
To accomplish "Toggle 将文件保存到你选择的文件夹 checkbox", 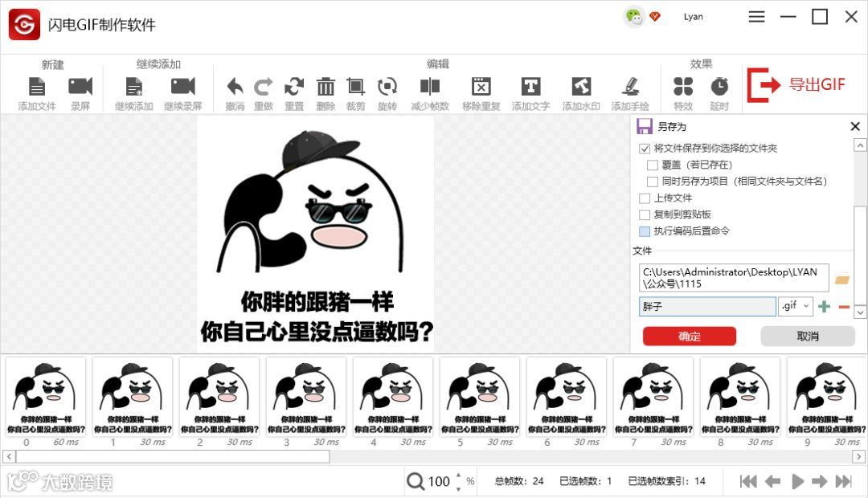I will pos(645,149).
